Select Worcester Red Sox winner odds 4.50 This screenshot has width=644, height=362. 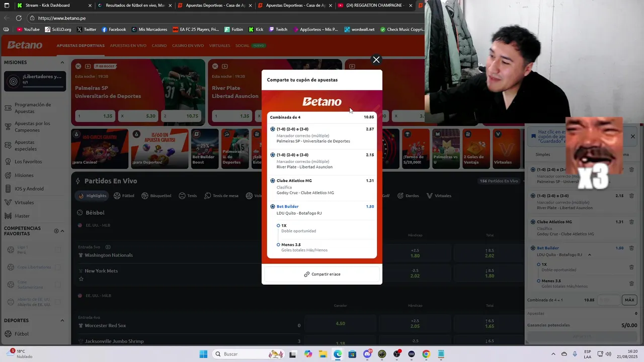click(341, 323)
